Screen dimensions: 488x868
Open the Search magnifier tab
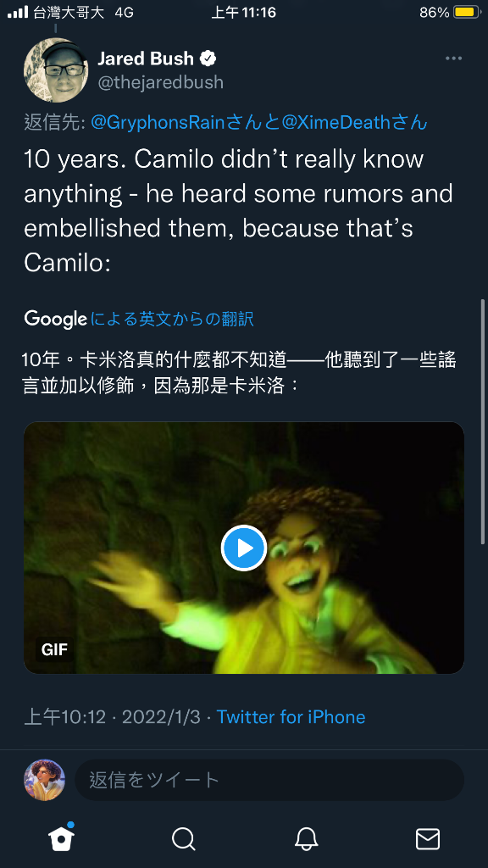pyautogui.click(x=183, y=839)
